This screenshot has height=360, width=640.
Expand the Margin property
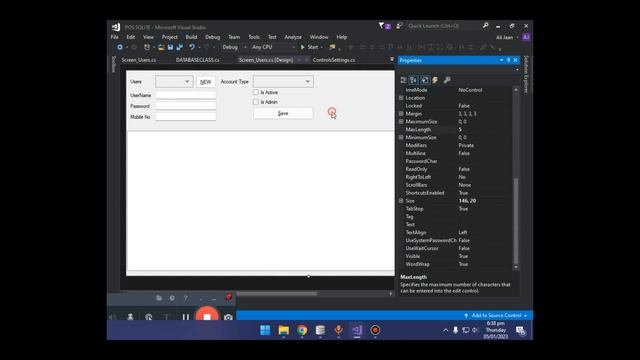pos(401,113)
